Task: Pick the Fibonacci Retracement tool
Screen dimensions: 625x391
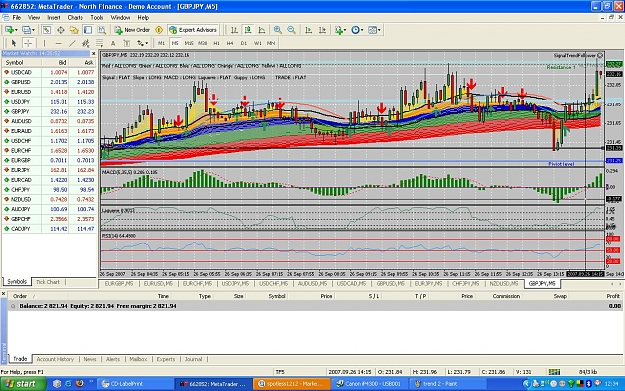Action: (100, 43)
